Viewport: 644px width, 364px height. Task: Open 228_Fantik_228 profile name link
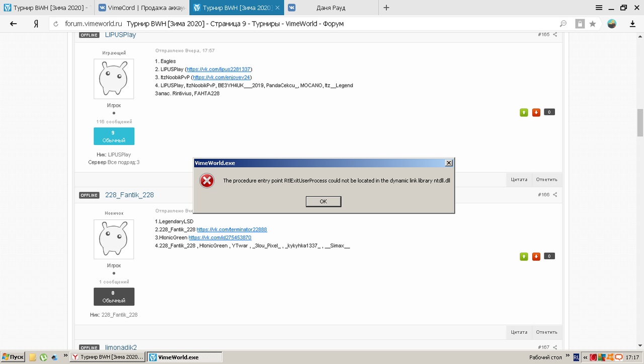[129, 195]
